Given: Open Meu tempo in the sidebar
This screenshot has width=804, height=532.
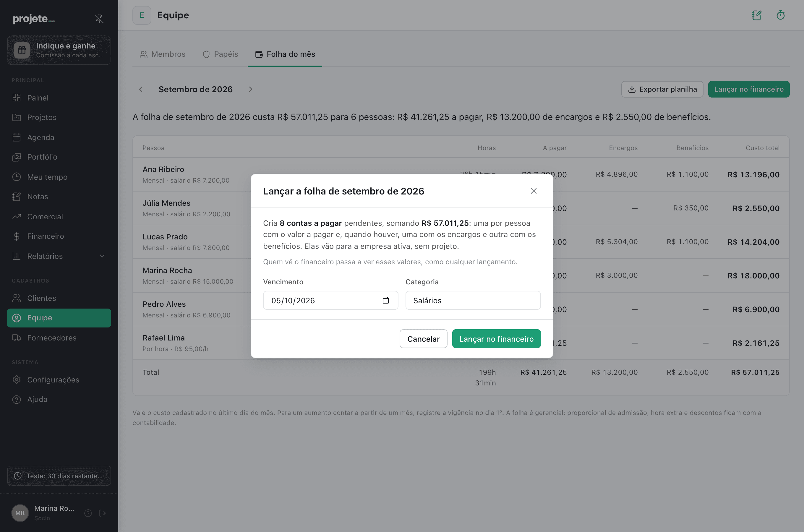Looking at the screenshot, I should [x=59, y=177].
